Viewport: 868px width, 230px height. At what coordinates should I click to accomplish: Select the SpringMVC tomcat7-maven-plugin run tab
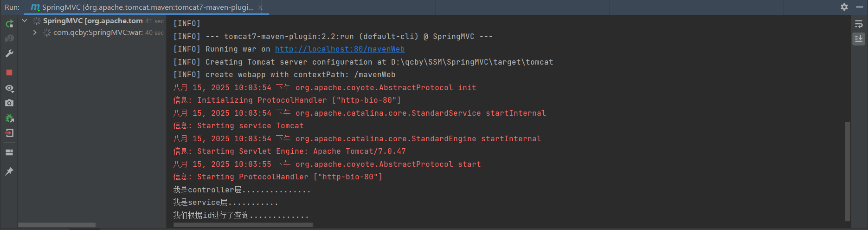click(x=142, y=7)
